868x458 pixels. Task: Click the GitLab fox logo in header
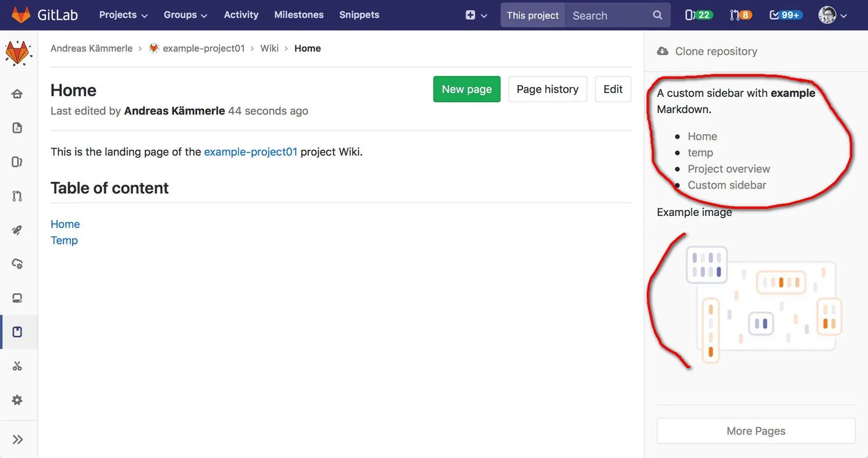coord(21,15)
